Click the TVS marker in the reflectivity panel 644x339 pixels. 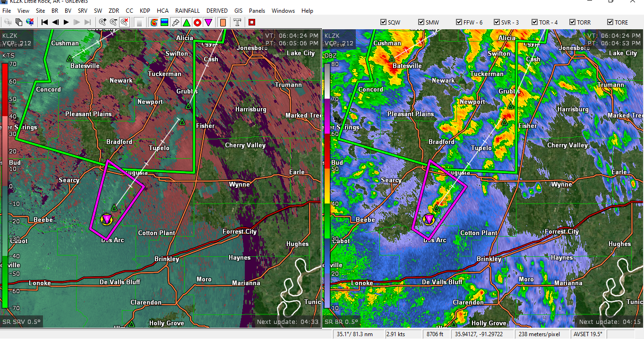pyautogui.click(x=429, y=219)
